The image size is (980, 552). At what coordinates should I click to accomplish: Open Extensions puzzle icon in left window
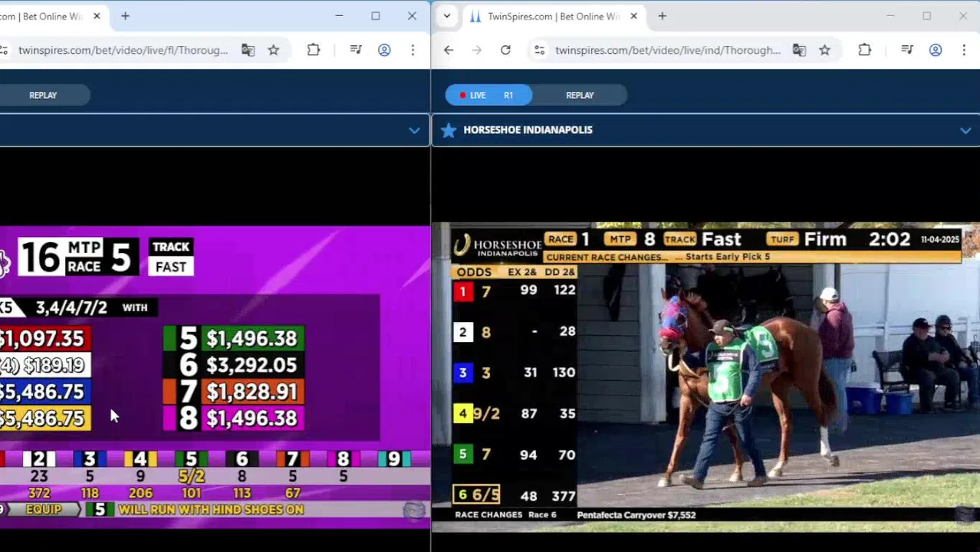tap(314, 50)
